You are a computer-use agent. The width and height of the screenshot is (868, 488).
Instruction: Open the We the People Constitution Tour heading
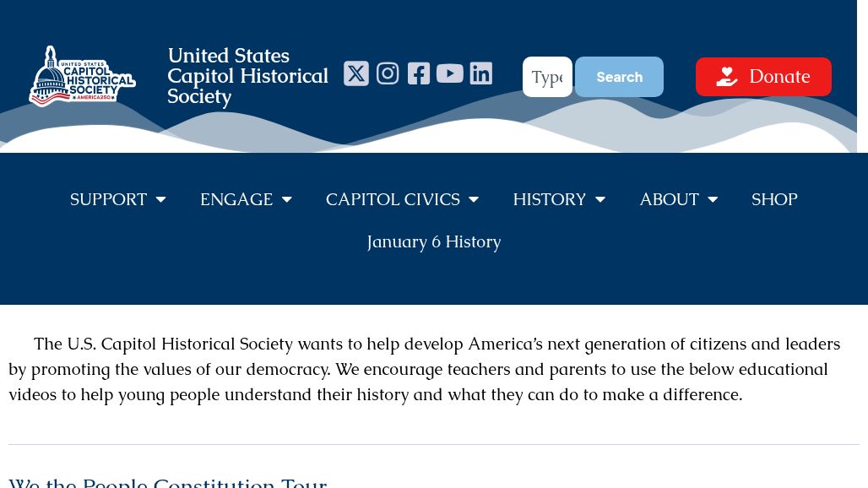click(168, 481)
